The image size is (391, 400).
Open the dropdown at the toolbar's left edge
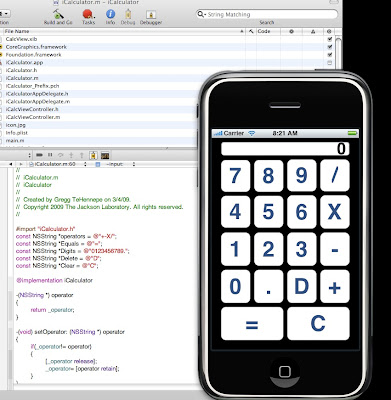pos(5,14)
